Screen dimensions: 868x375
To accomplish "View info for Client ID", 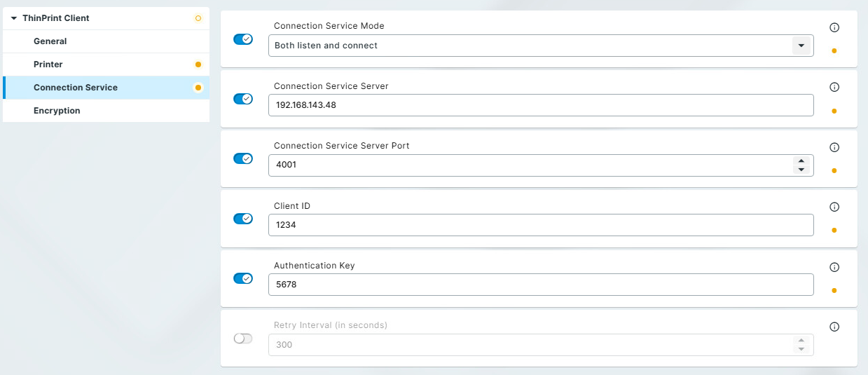I will click(x=834, y=207).
